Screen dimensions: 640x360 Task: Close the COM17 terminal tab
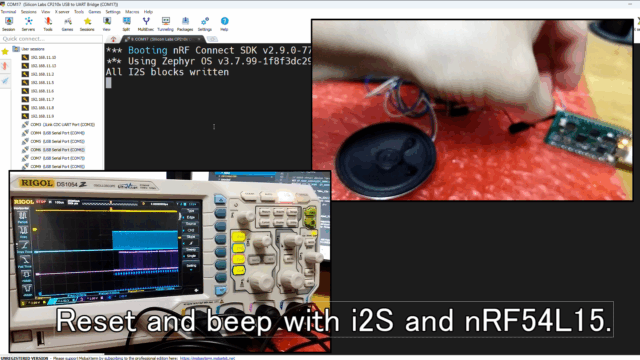click(199, 39)
